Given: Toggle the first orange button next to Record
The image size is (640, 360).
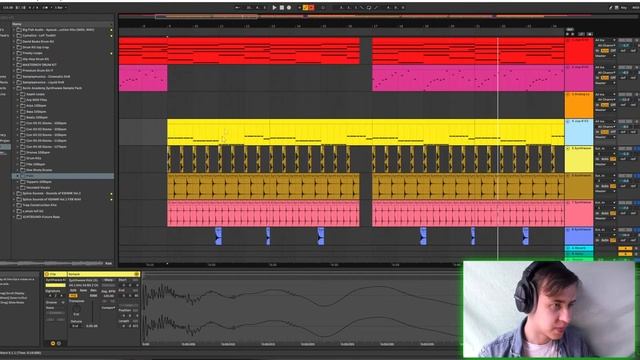Looking at the screenshot, I should click(305, 7).
